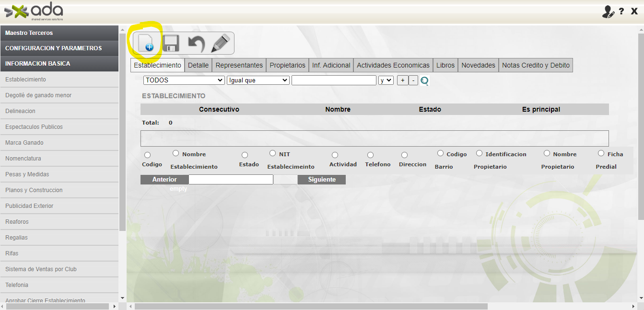Switch to the Representantes tab

tap(239, 65)
